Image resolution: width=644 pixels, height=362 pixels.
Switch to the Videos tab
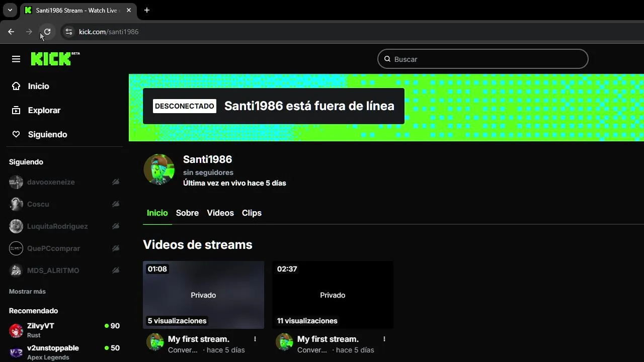[x=220, y=213]
